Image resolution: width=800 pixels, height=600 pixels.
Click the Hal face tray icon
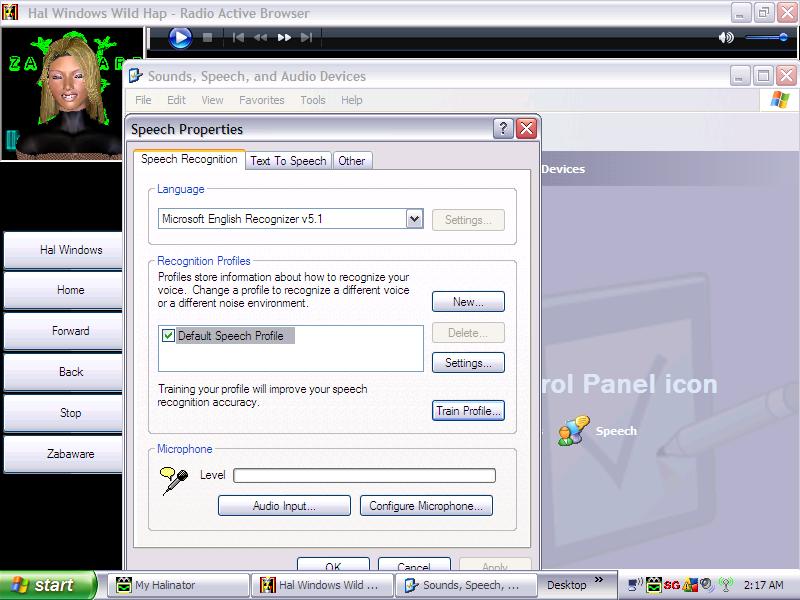[654, 585]
